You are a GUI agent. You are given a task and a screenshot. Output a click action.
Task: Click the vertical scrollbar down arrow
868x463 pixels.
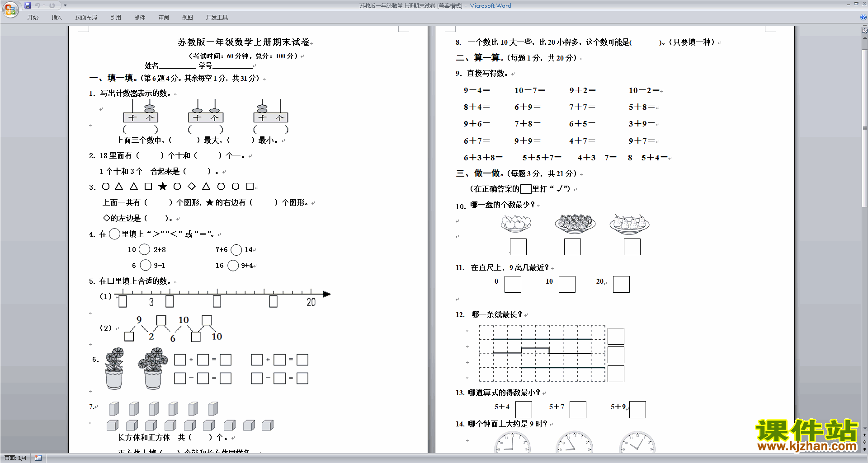tap(865, 428)
